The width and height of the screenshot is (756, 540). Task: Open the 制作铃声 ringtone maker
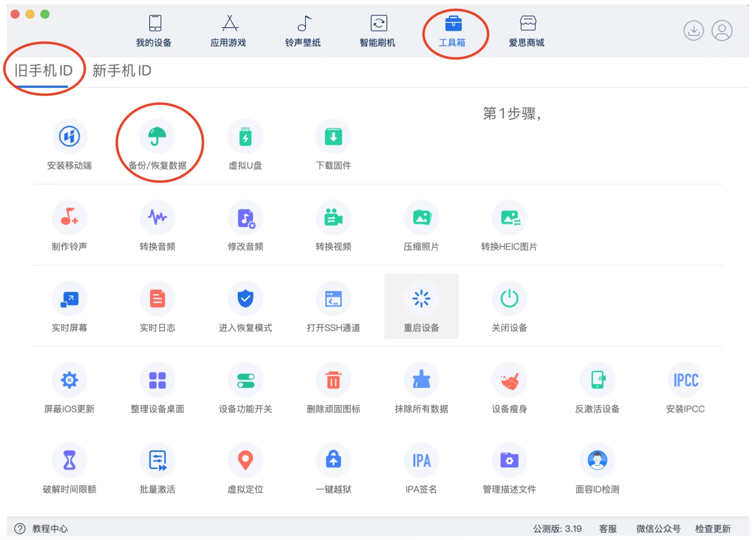70,226
